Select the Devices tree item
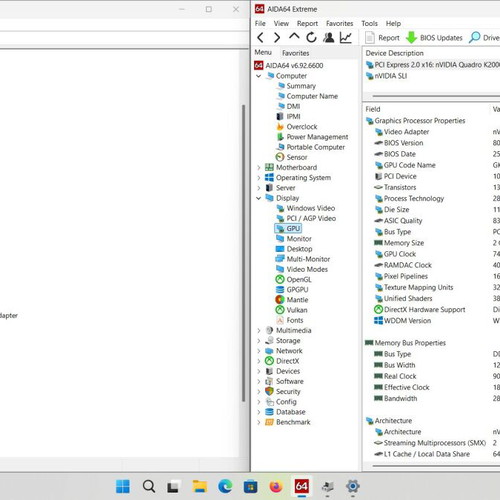Image resolution: width=500 pixels, height=500 pixels. (x=282, y=371)
